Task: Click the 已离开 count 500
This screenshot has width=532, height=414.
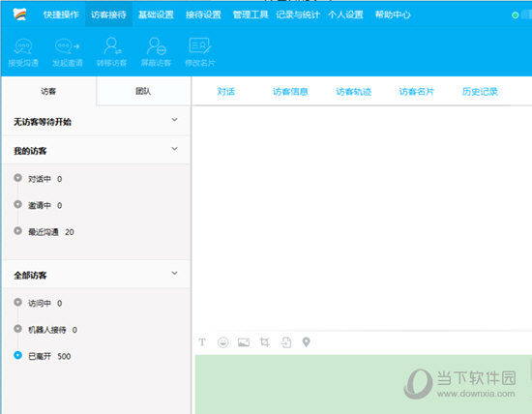Action: click(64, 356)
